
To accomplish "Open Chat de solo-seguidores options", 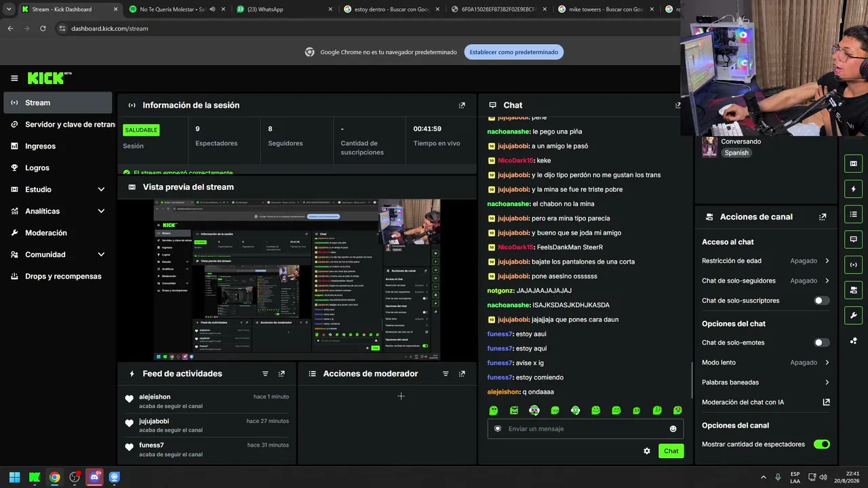I will (x=766, y=281).
